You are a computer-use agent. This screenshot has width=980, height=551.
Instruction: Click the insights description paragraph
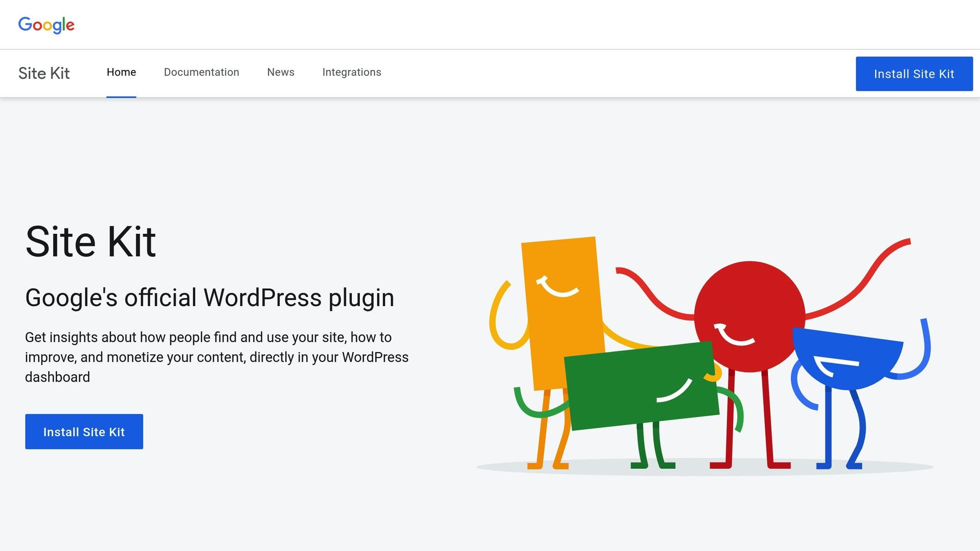215,357
